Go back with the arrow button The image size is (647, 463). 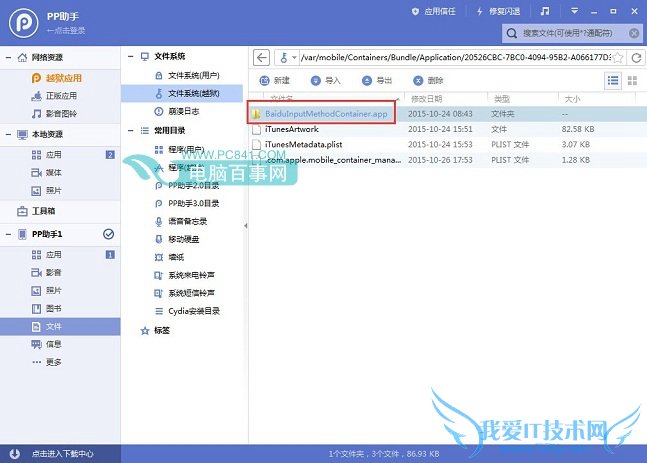coord(261,57)
